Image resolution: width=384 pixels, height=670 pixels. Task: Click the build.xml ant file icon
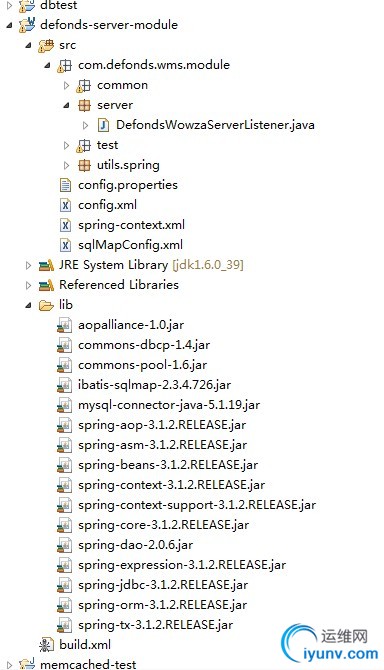pos(46,644)
